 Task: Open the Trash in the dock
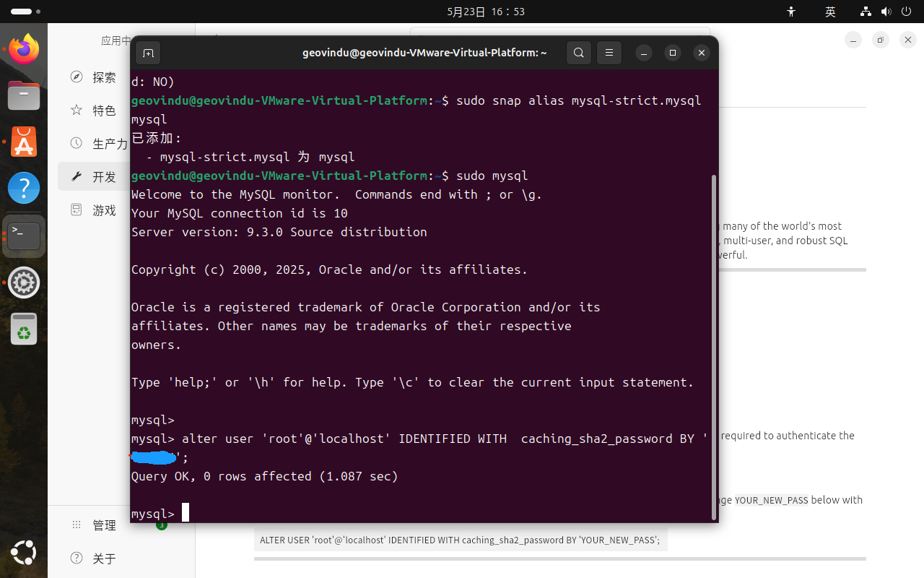coord(24,329)
